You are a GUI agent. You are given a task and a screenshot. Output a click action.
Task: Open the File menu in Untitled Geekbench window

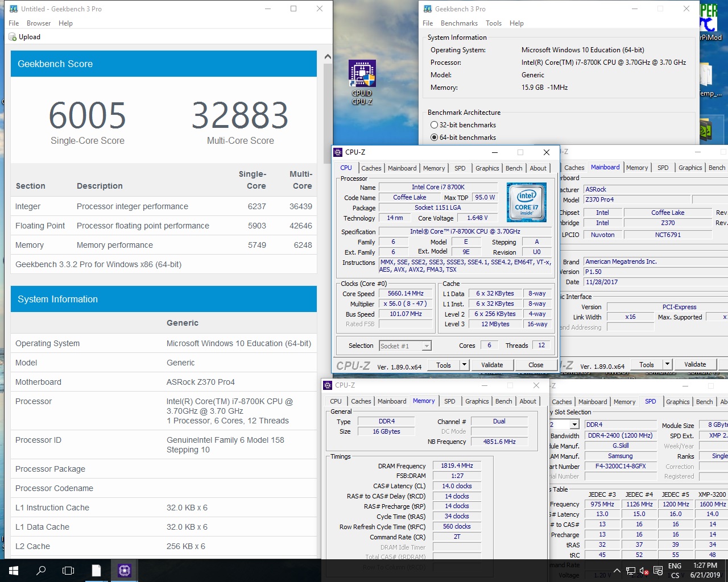coord(14,23)
